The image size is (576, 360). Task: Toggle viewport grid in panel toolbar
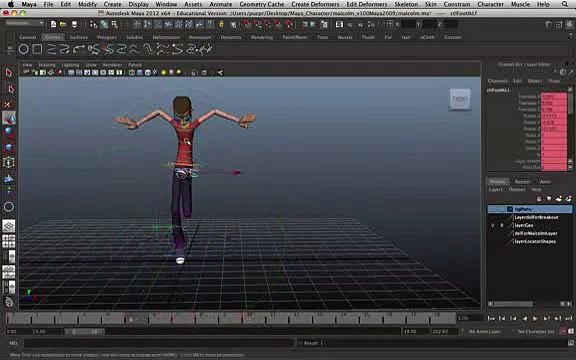pyautogui.click(x=71, y=72)
